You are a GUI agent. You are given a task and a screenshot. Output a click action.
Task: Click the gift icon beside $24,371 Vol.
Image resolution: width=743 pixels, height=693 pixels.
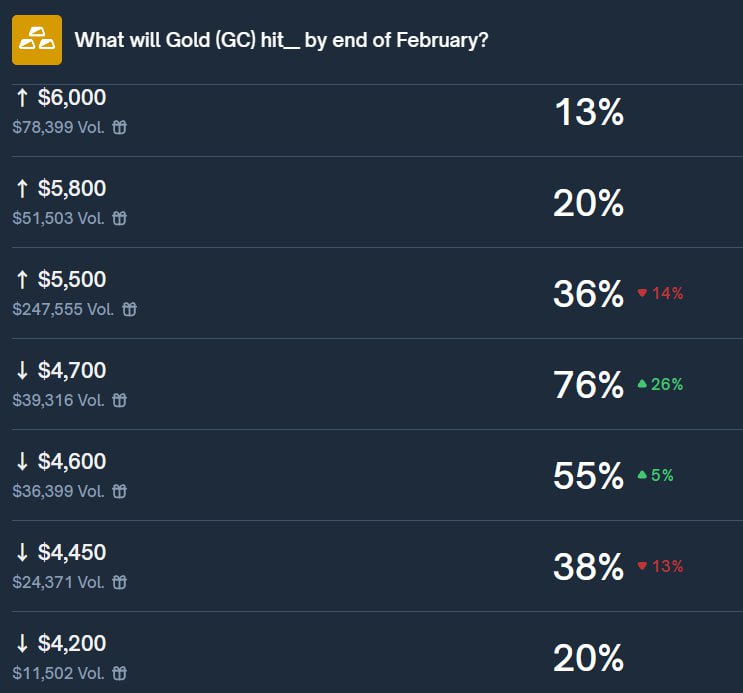click(119, 582)
